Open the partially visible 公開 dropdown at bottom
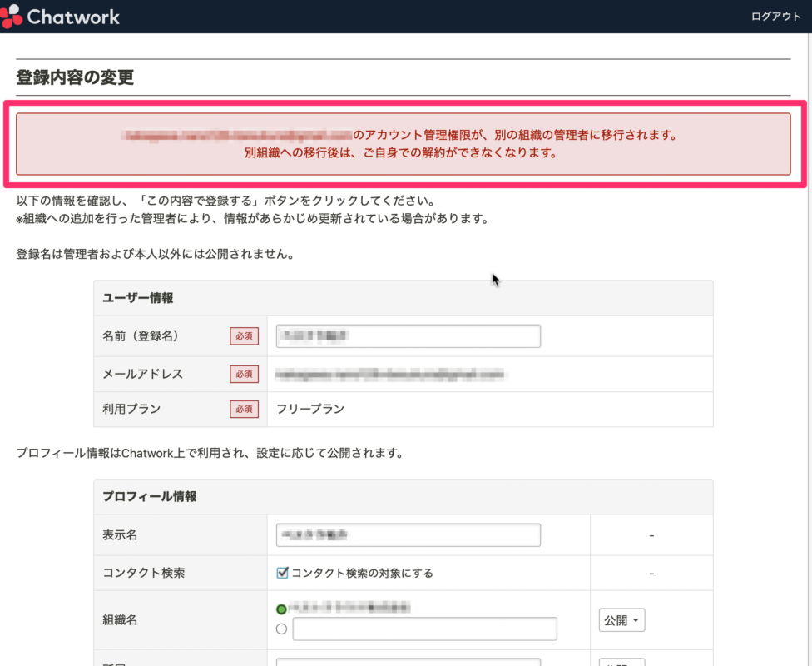This screenshot has height=666, width=812. coord(621,663)
